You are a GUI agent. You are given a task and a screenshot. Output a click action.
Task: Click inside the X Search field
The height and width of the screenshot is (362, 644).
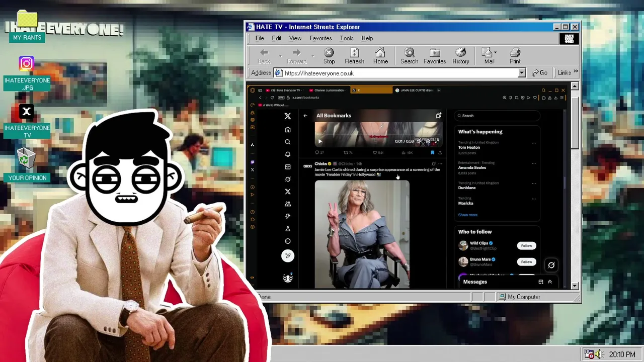coord(497,116)
